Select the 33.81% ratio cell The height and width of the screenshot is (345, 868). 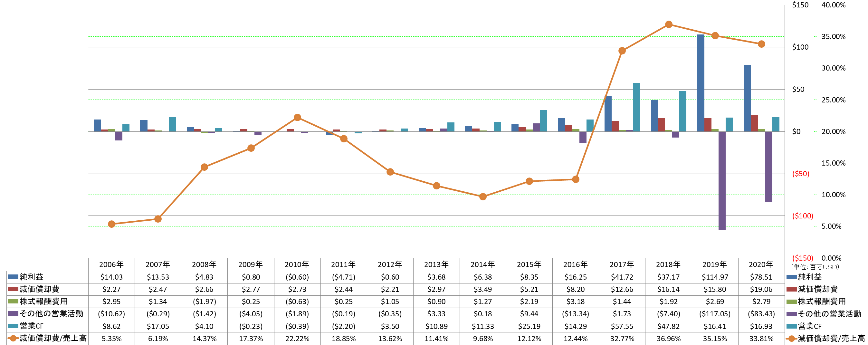coord(761,338)
